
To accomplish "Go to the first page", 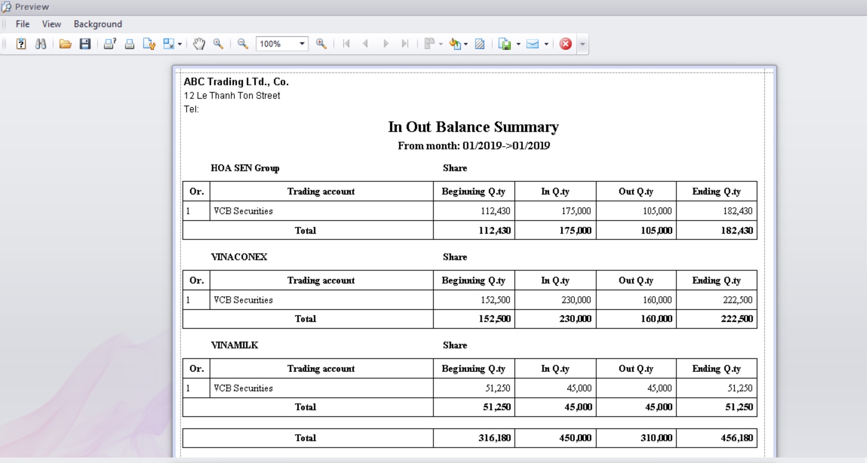I will (346, 44).
